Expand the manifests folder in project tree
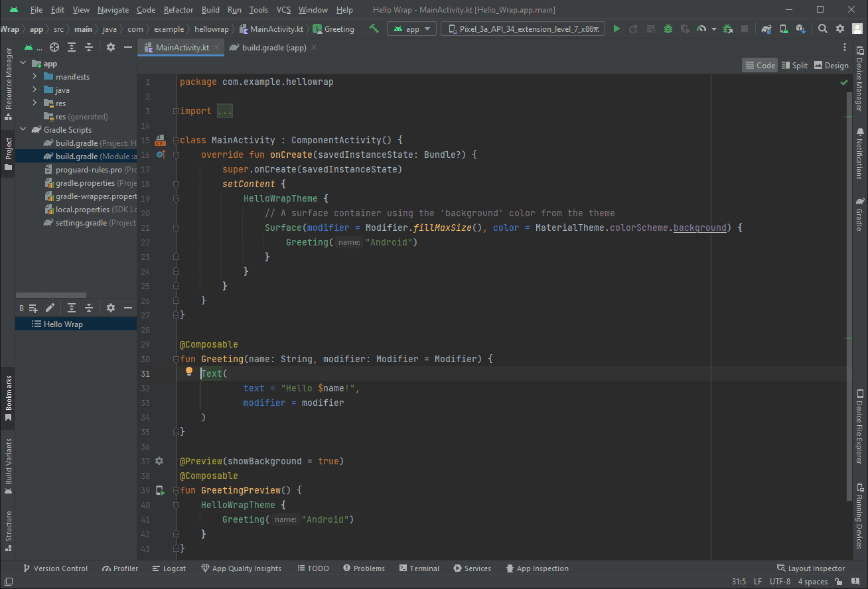 (x=35, y=77)
